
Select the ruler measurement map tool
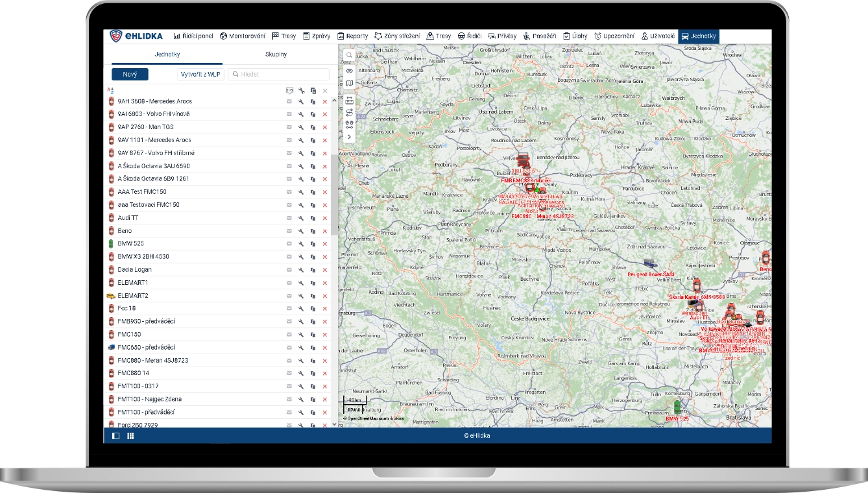[349, 101]
